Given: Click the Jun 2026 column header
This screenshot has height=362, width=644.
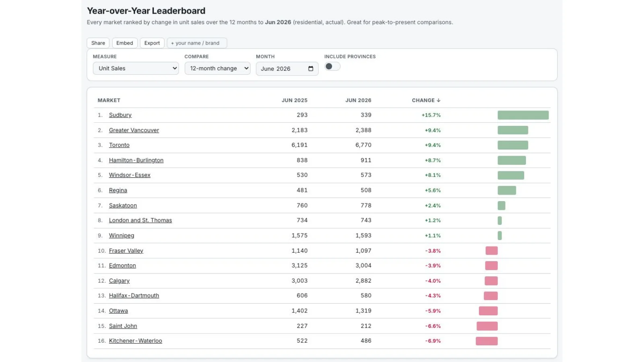Looking at the screenshot, I should pos(358,100).
